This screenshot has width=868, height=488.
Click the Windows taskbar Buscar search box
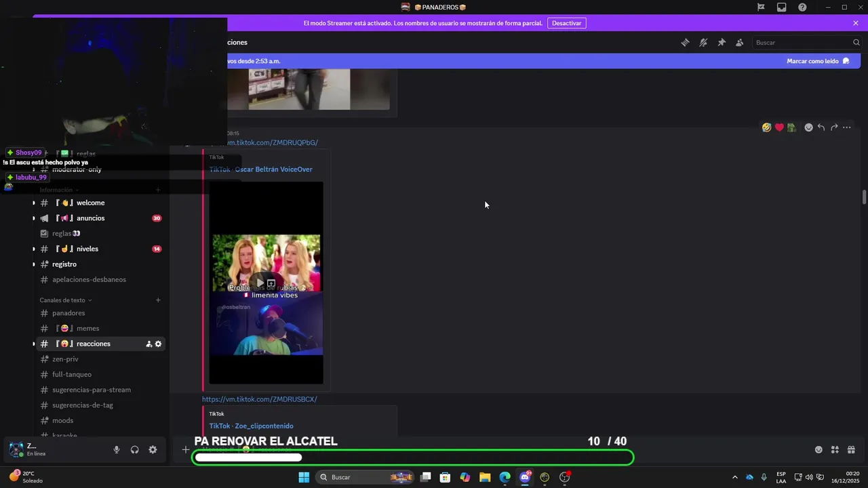click(366, 477)
